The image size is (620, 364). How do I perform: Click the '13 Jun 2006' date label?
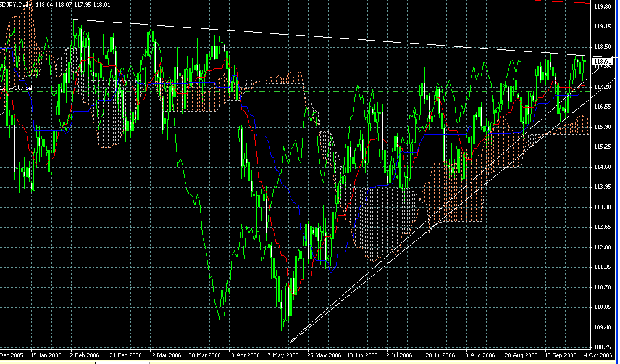[363, 355]
